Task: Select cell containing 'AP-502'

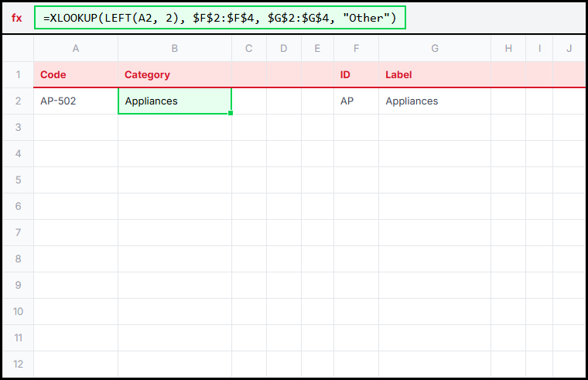Action: [76, 101]
